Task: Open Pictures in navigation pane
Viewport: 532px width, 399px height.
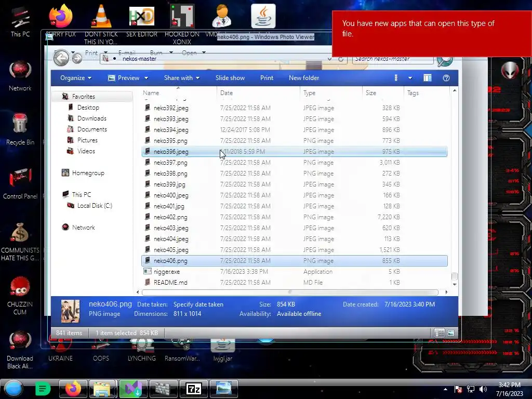Action: tap(87, 140)
